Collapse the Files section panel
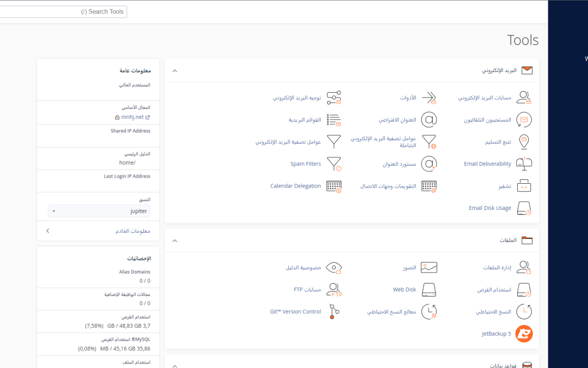Viewport: 588px width, 368px height. coord(175,240)
